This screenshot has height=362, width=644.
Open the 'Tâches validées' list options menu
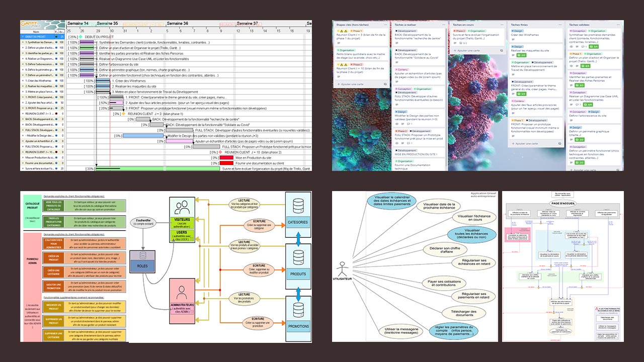click(617, 25)
